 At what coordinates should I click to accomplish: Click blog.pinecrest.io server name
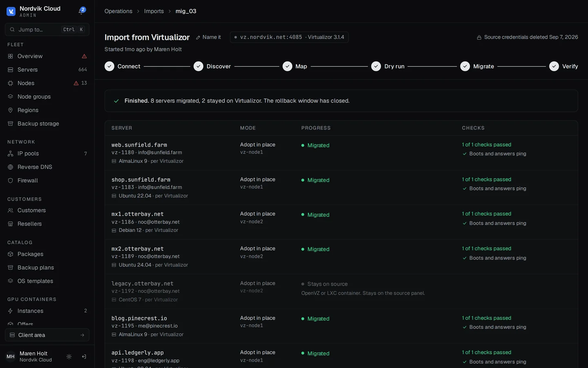point(139,318)
